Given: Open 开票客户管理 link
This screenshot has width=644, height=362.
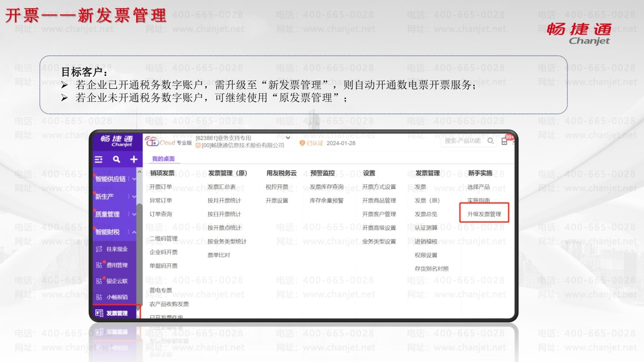Looking at the screenshot, I should 379,214.
